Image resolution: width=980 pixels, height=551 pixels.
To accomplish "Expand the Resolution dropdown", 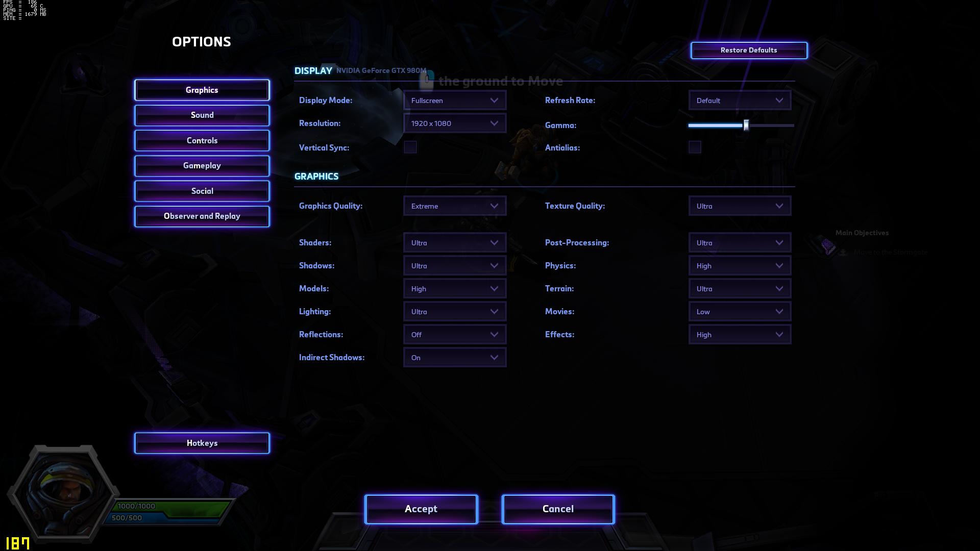I will [x=455, y=123].
